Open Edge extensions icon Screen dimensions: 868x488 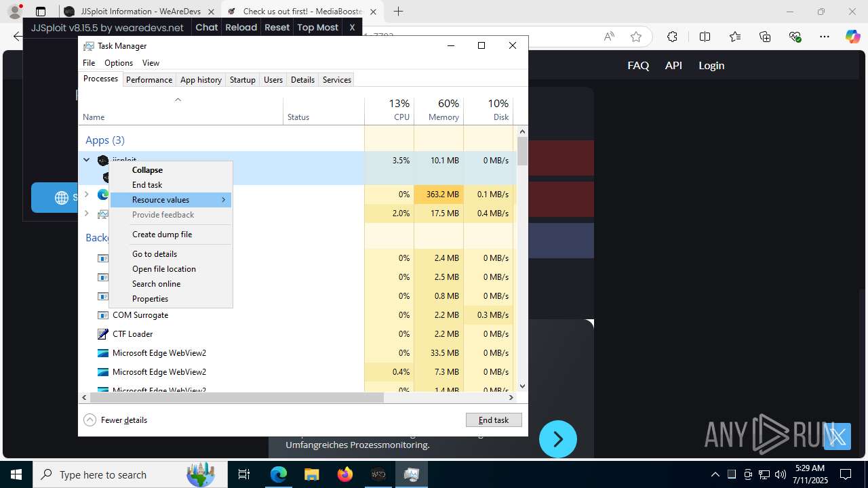tap(672, 37)
